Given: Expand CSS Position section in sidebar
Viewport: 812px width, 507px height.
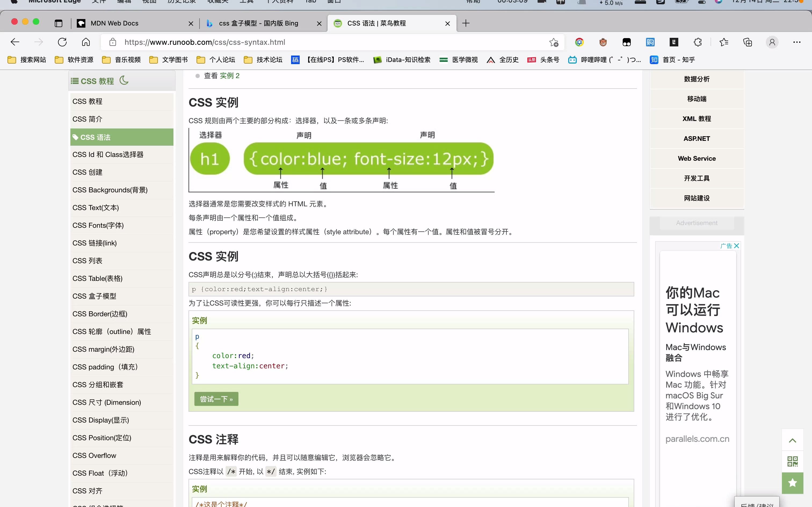Looking at the screenshot, I should [x=102, y=438].
